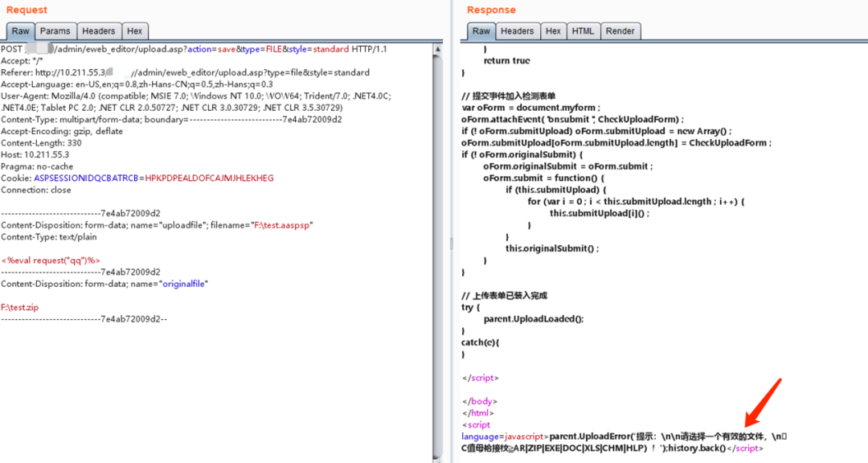Open the Request Headers tab
The image size is (868, 463).
[x=99, y=31]
